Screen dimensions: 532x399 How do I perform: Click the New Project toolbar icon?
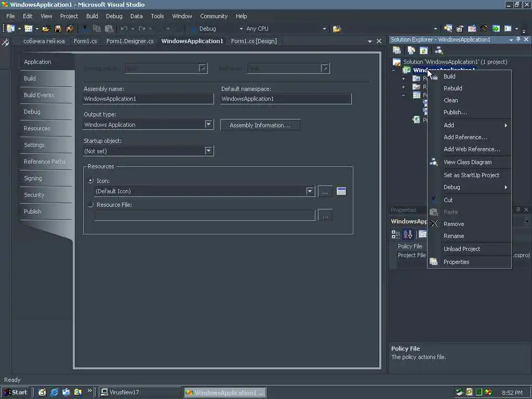pos(11,29)
